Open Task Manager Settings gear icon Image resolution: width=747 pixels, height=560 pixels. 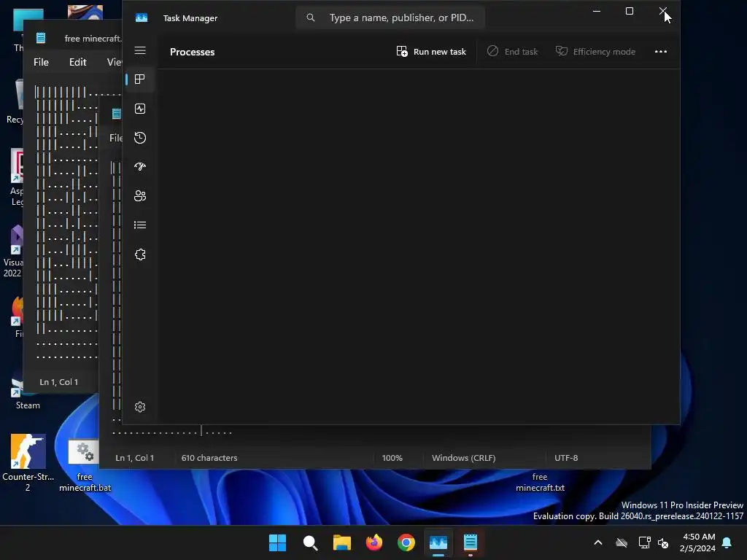(x=140, y=407)
